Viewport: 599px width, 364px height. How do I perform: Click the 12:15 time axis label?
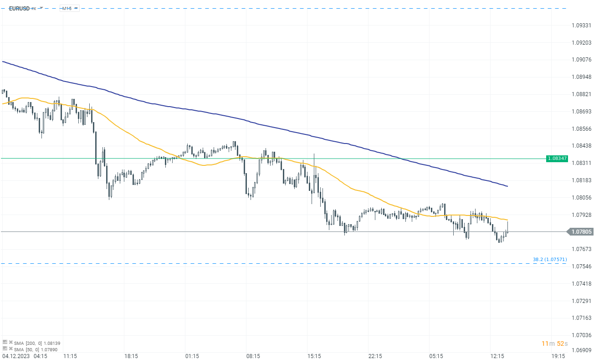497,355
